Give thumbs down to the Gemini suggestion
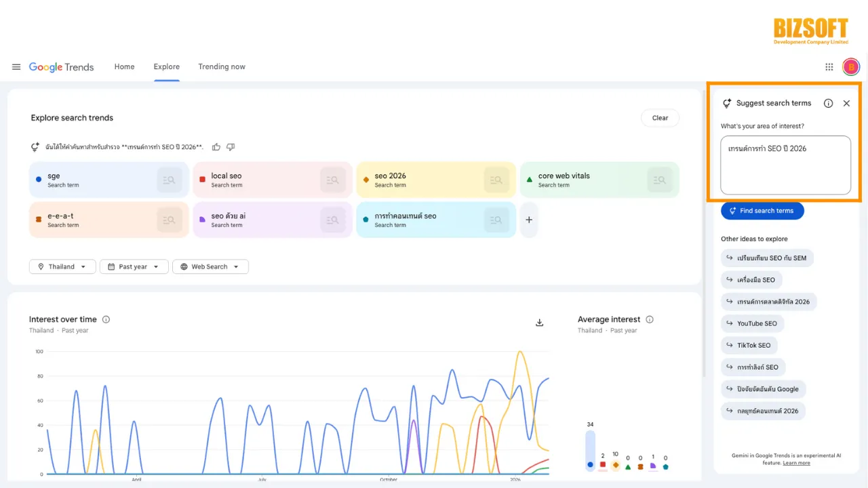The width and height of the screenshot is (868, 488). click(x=231, y=146)
